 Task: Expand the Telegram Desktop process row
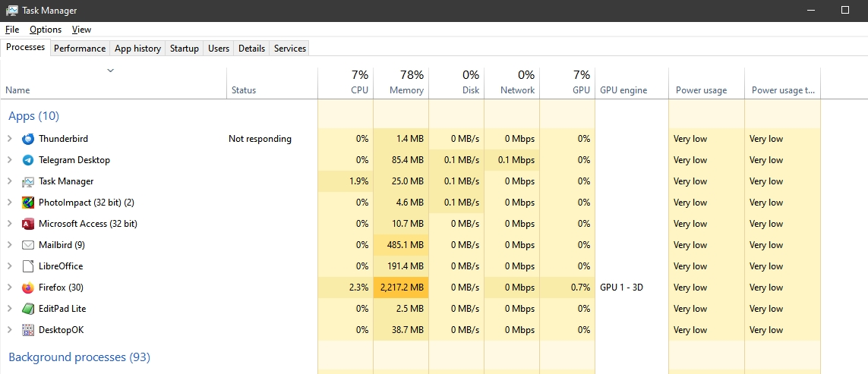tap(9, 160)
